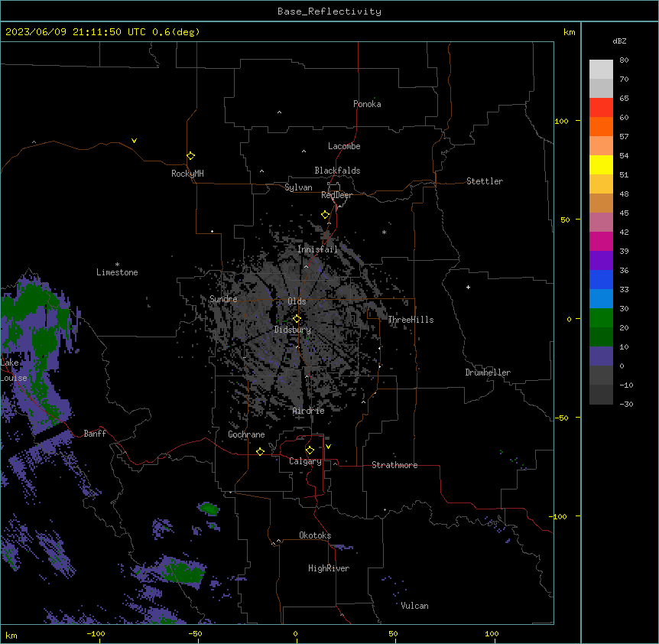
Task: Click the green 30 dBZ legend swatch
Action: [601, 318]
